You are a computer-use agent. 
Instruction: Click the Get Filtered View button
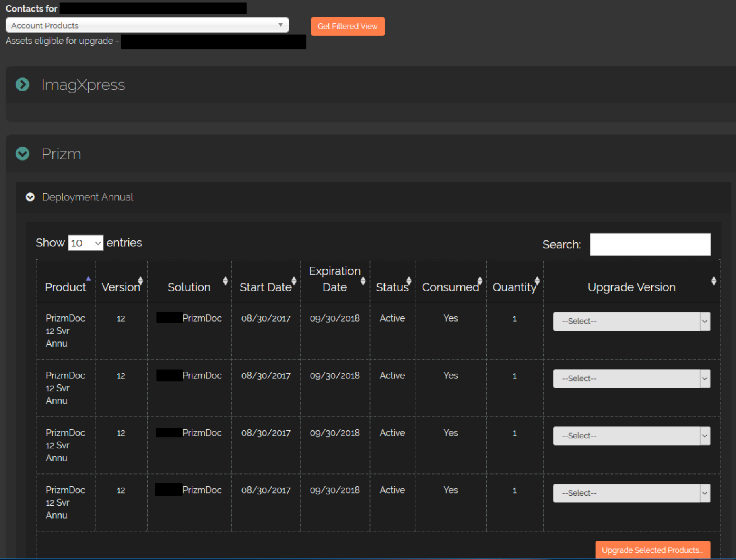click(x=348, y=26)
